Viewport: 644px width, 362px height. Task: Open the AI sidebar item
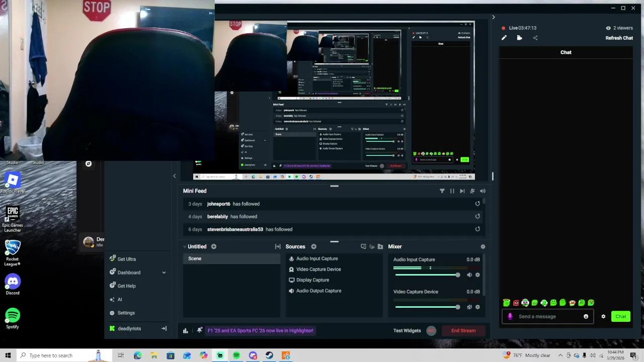pos(119,300)
